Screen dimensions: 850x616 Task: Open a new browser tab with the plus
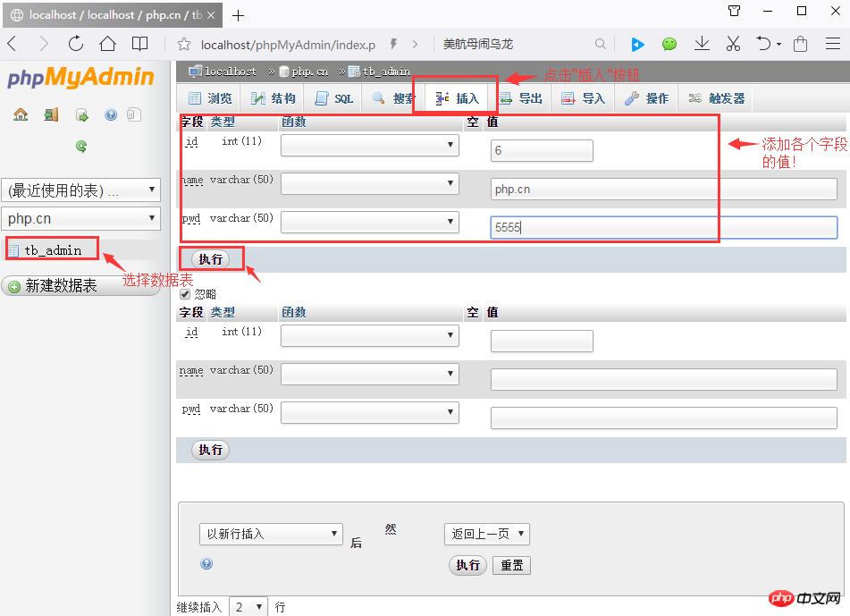238,16
